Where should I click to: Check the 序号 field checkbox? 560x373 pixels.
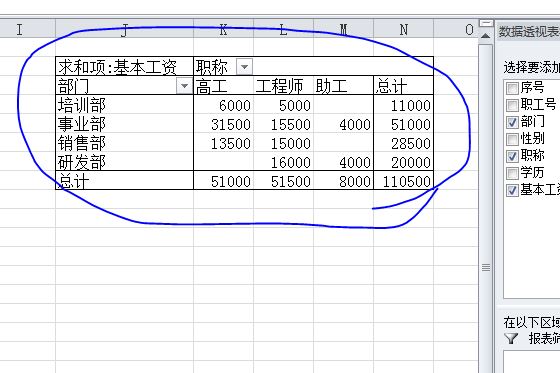point(512,88)
